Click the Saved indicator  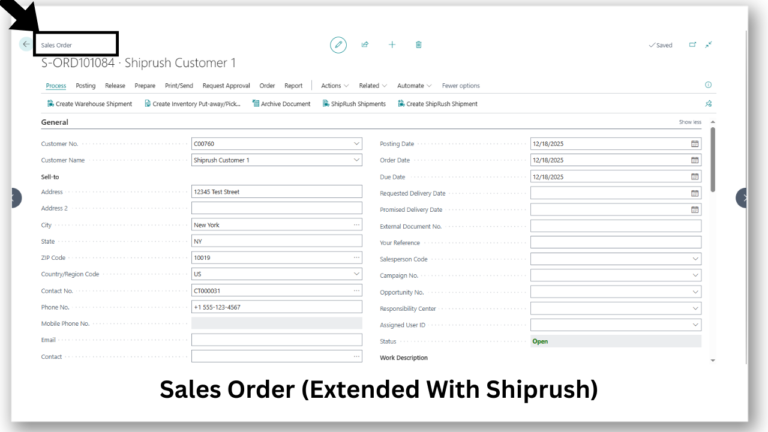661,45
